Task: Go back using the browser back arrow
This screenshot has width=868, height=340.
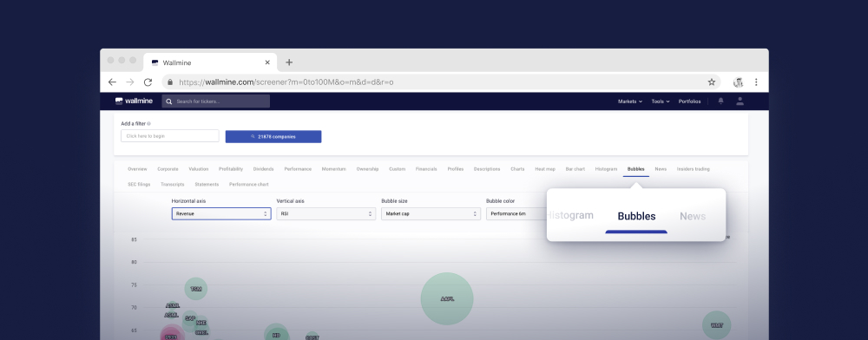Action: (112, 82)
